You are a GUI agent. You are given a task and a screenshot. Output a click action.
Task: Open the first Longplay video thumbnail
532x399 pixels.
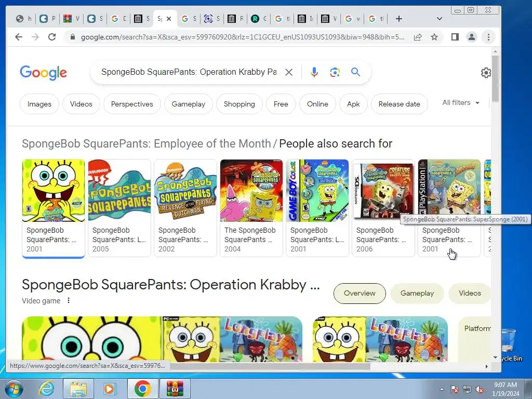(232, 339)
